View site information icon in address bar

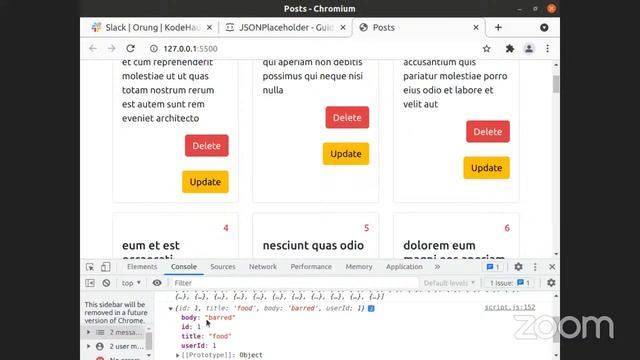(153, 49)
